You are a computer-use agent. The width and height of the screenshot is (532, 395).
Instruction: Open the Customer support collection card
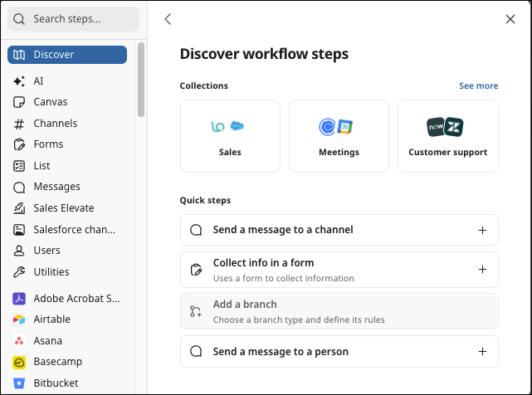pyautogui.click(x=448, y=136)
